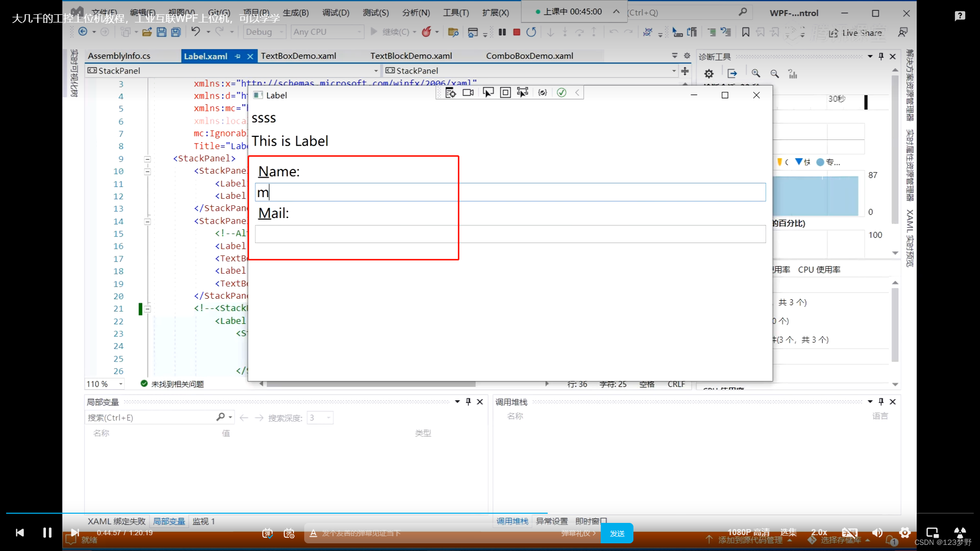
Task: Zoom out on the diagnostic timeline
Action: pos(775,74)
